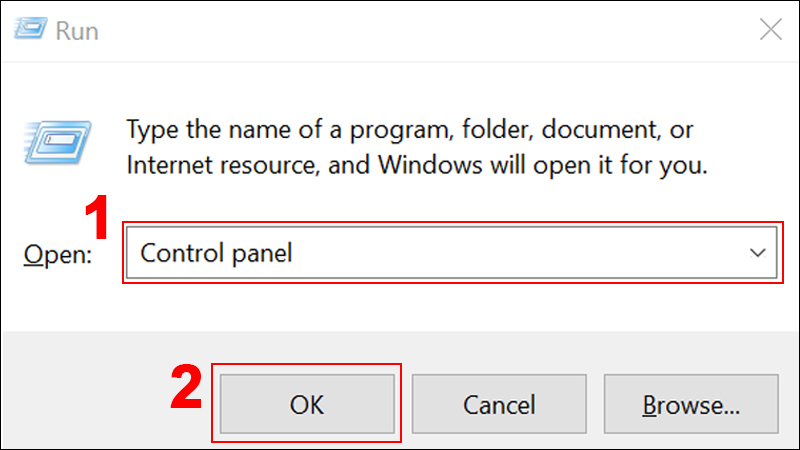Click empty title bar area beside Run title
Image resolution: width=800 pixels, height=450 pixels.
click(400, 30)
